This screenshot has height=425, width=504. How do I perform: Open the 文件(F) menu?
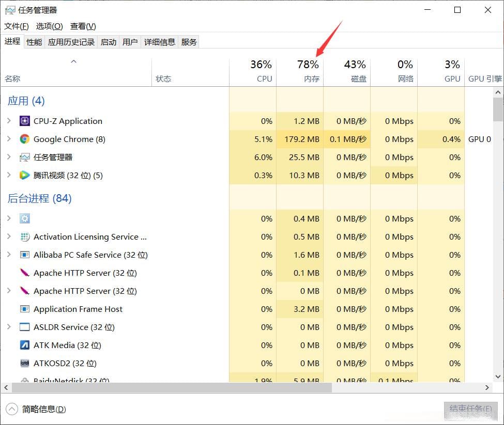click(17, 26)
